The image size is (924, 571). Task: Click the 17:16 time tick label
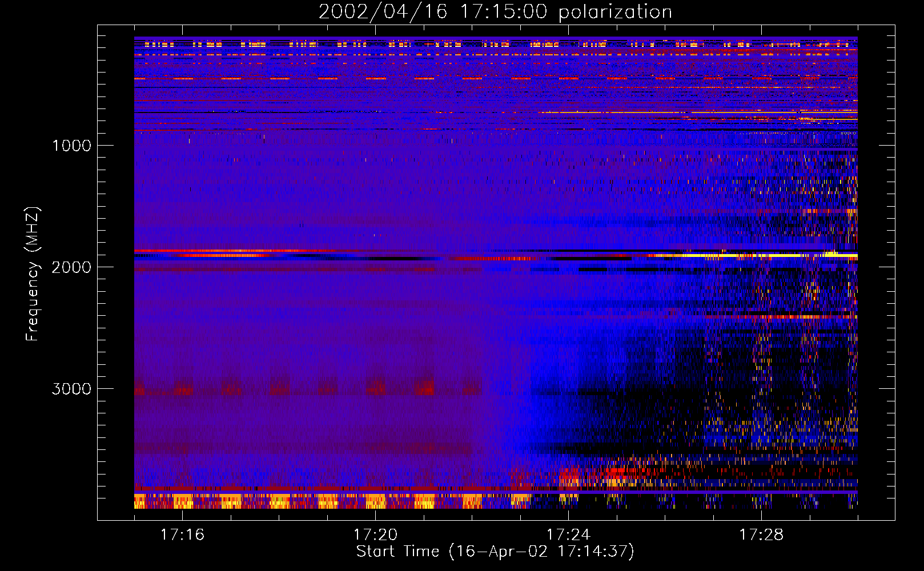pyautogui.click(x=182, y=535)
